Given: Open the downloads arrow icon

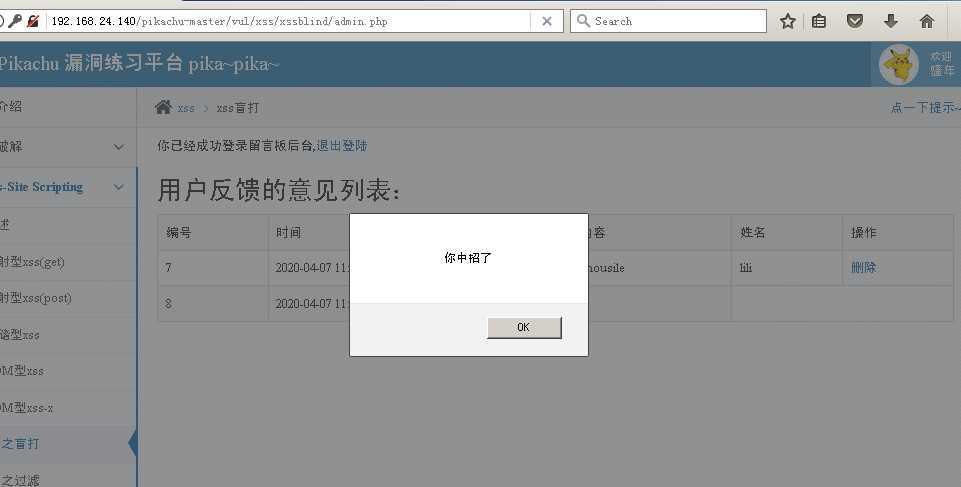Looking at the screenshot, I should point(891,21).
